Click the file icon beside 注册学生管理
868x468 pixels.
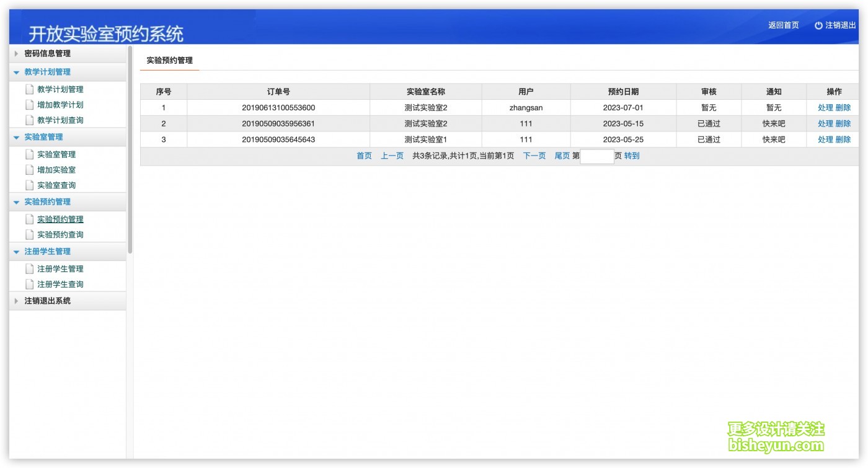pyautogui.click(x=29, y=269)
